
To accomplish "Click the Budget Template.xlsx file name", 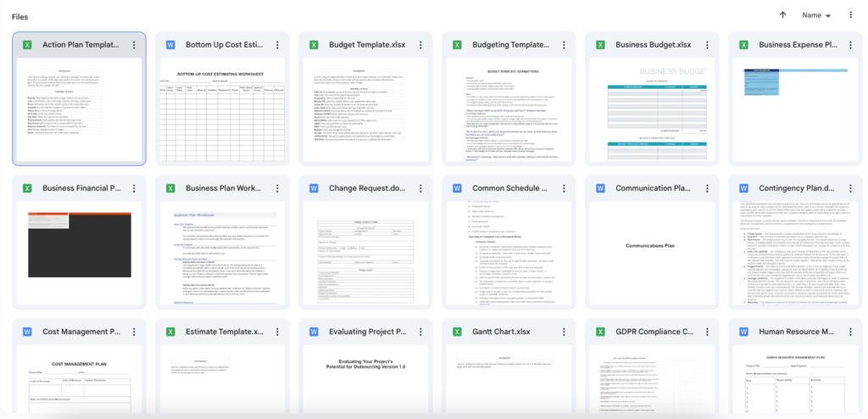I will (366, 45).
